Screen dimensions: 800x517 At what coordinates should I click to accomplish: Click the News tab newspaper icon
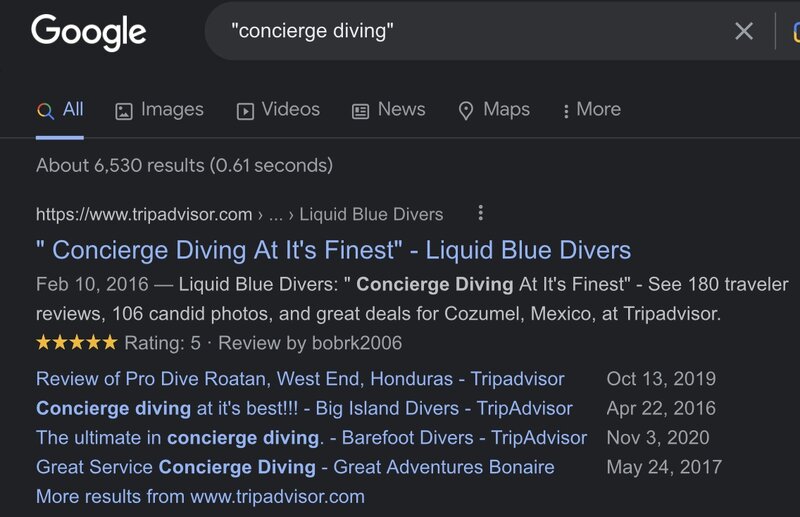[361, 111]
